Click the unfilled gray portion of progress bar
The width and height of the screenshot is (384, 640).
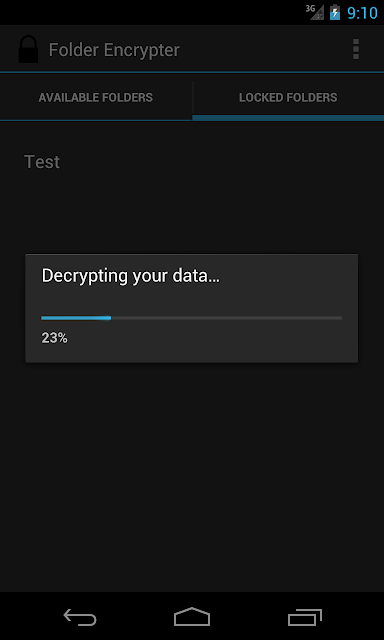[227, 318]
